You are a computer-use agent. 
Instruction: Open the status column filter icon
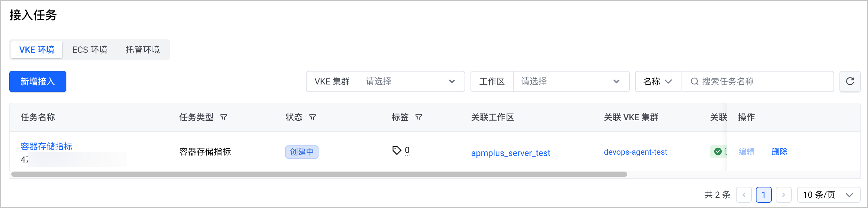pos(313,117)
